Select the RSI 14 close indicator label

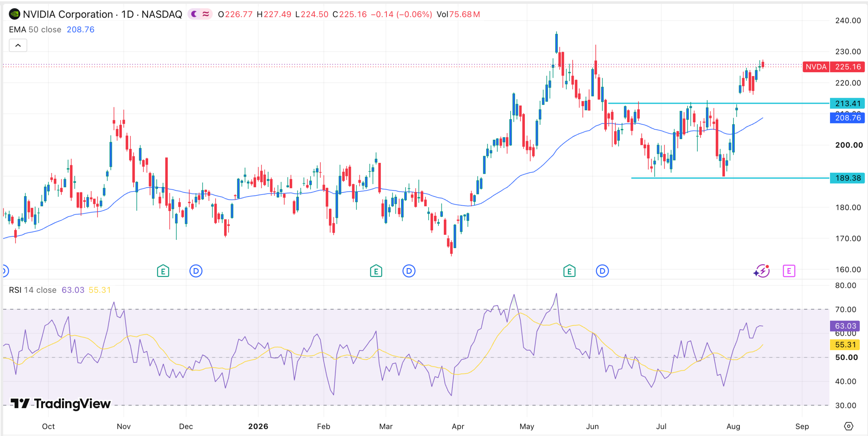coord(33,290)
